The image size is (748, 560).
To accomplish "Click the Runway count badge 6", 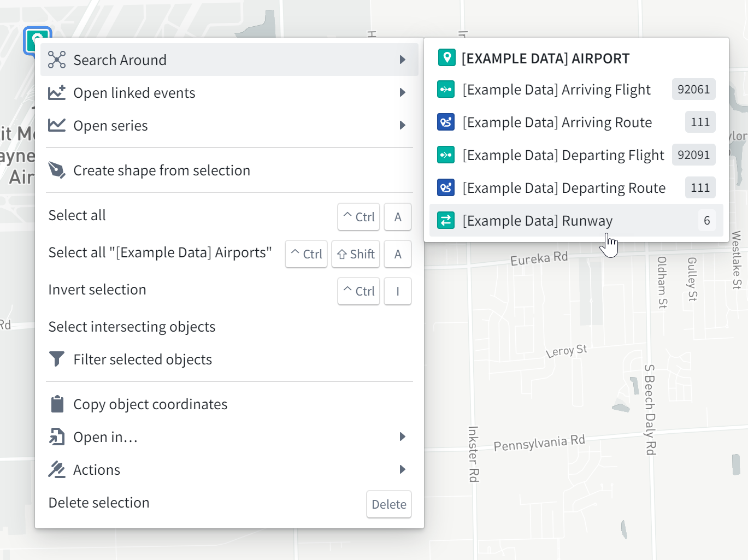I will (707, 220).
